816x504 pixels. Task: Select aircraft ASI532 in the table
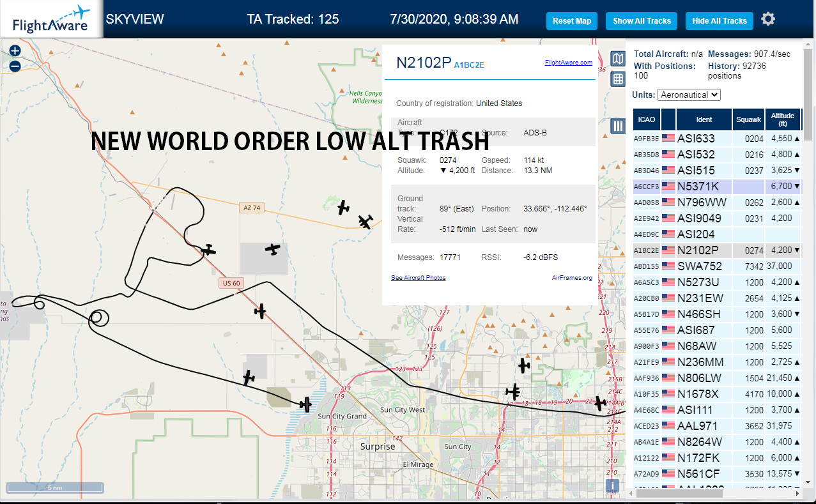coord(718,154)
